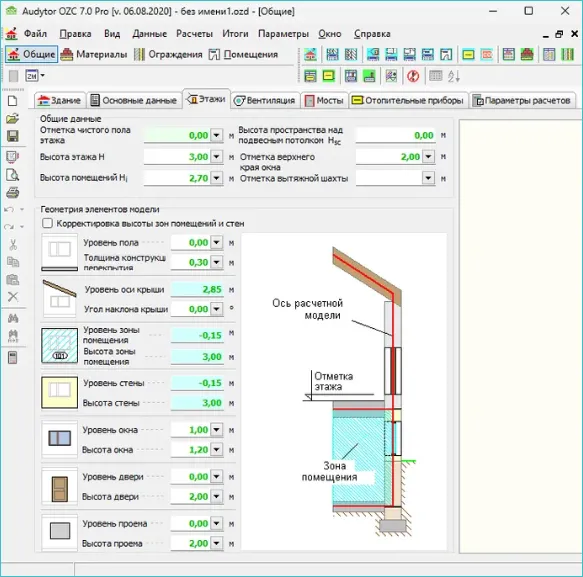This screenshot has width=583, height=577.
Task: Open the Расчеты menu
Action: coord(194,34)
